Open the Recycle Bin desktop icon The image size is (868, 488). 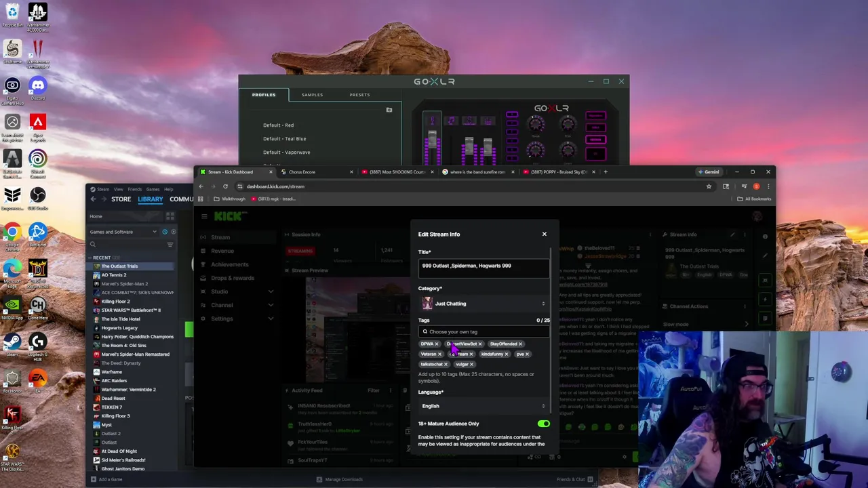tap(12, 16)
